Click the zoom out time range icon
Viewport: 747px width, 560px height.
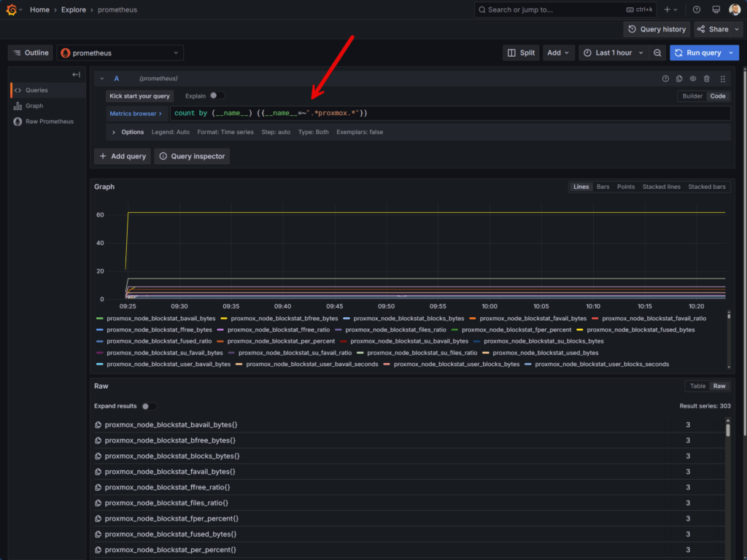pos(657,52)
